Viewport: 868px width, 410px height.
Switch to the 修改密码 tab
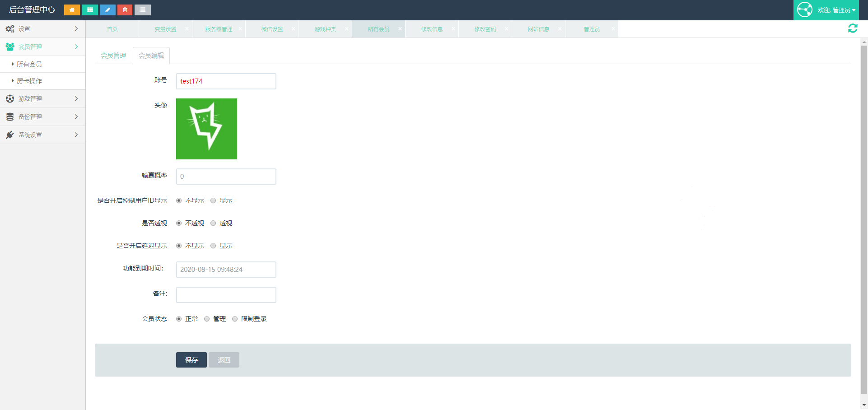click(485, 29)
